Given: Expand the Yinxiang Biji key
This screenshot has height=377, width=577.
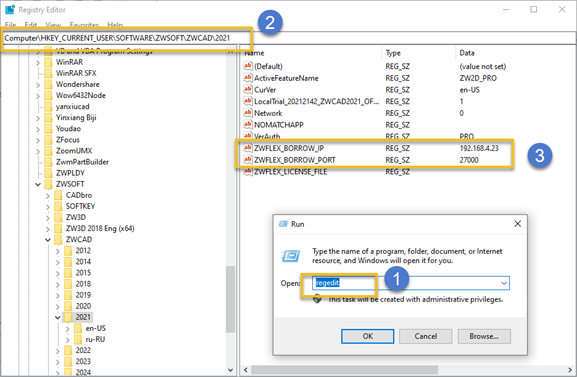Looking at the screenshot, I should (38, 118).
